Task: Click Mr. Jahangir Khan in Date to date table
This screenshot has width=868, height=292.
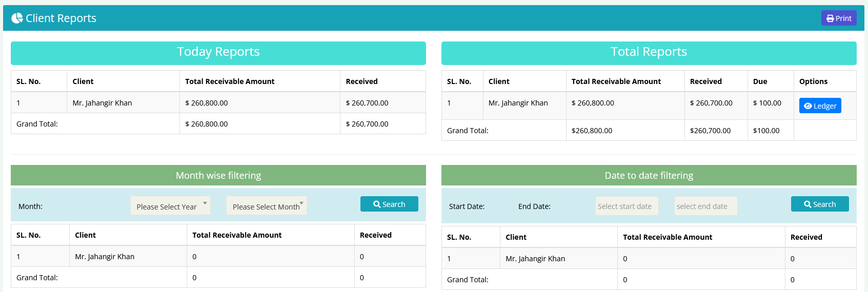Action: 535,259
